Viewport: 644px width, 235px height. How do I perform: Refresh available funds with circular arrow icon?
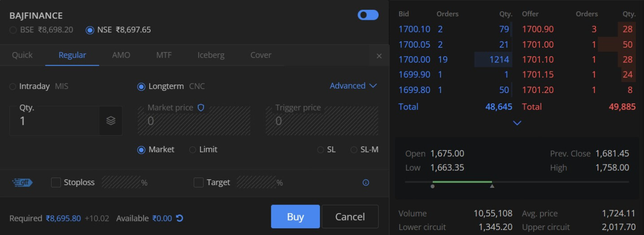tap(179, 218)
